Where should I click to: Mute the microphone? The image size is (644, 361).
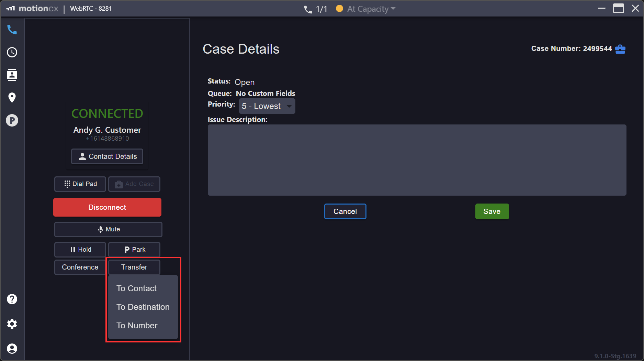pyautogui.click(x=108, y=229)
